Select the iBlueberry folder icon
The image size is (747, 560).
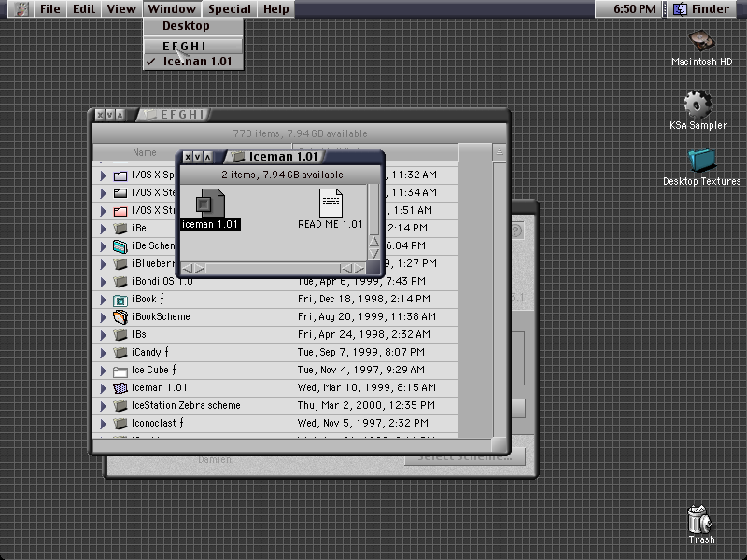tap(120, 264)
